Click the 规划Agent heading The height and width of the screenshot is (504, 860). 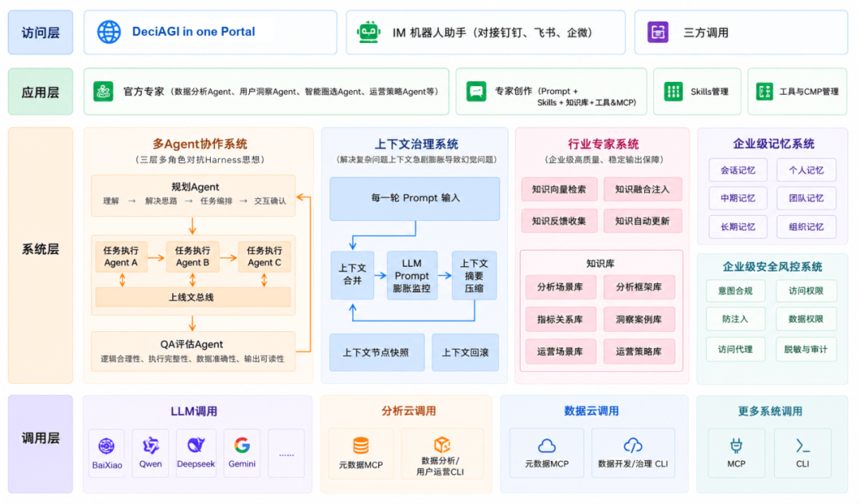point(195,187)
